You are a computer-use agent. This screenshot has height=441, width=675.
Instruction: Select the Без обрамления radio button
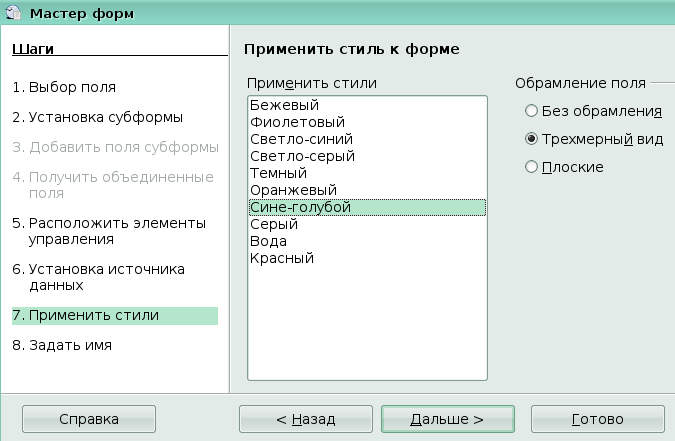pyautogui.click(x=532, y=111)
